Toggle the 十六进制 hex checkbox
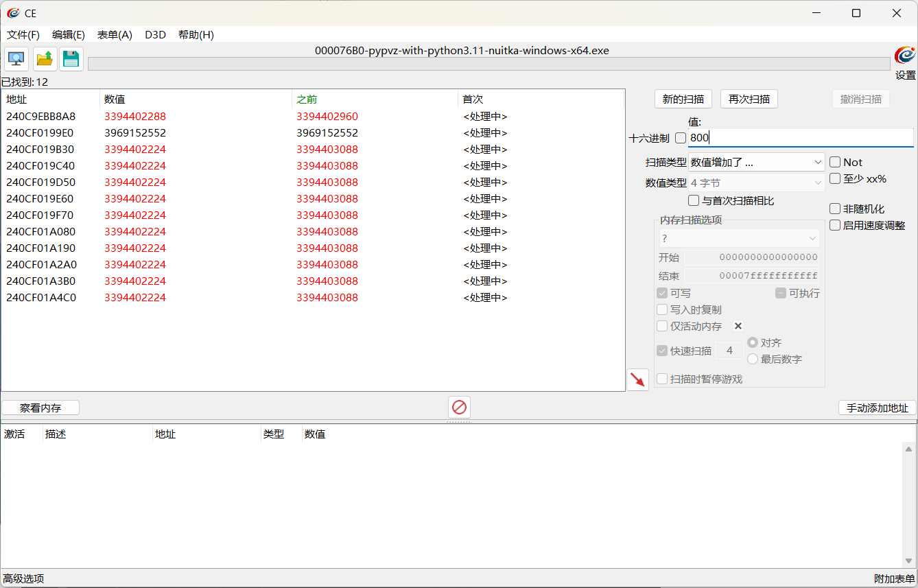Image resolution: width=918 pixels, height=588 pixels. click(681, 138)
